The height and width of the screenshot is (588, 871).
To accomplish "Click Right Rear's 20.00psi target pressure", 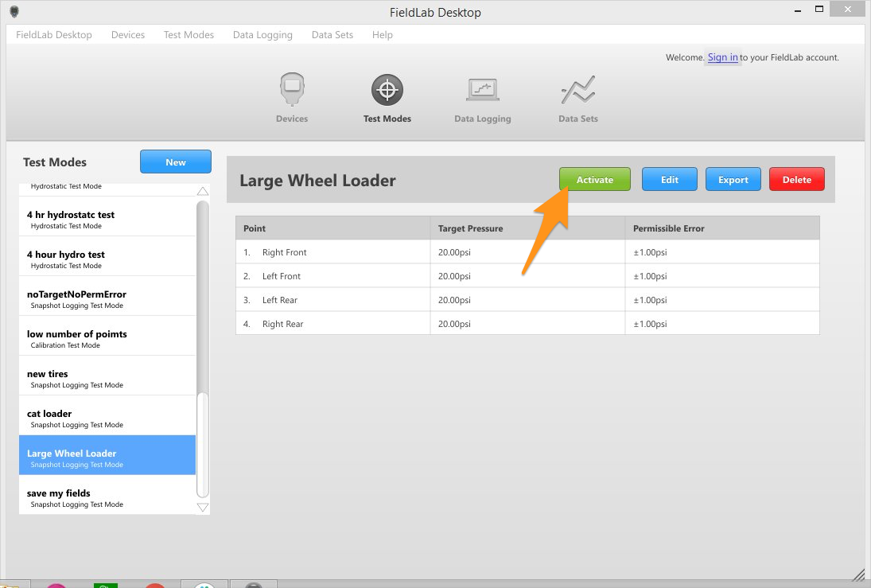I will point(454,324).
